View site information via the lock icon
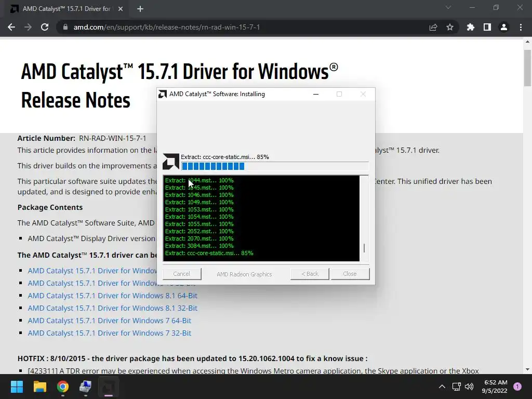 65,27
